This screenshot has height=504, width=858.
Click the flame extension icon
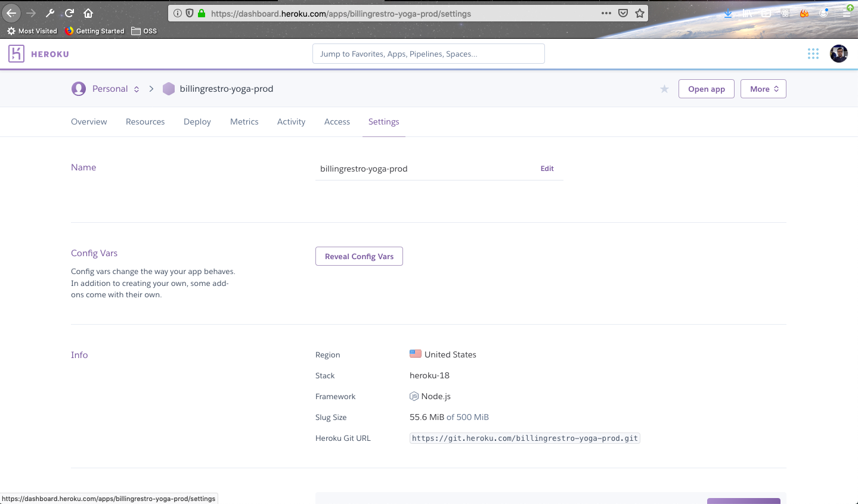pyautogui.click(x=804, y=13)
